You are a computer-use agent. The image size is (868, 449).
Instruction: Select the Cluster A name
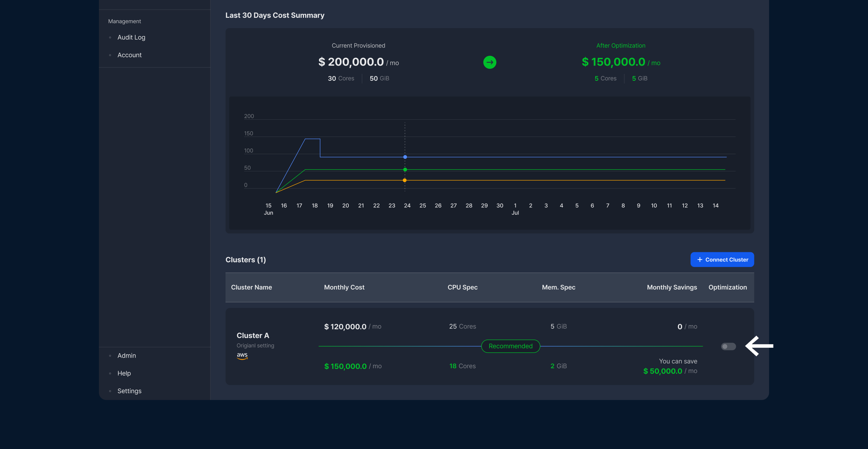click(x=253, y=335)
